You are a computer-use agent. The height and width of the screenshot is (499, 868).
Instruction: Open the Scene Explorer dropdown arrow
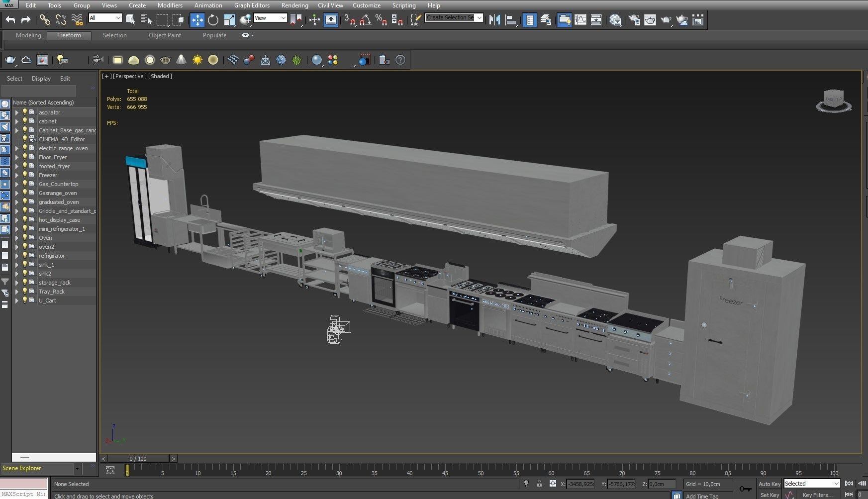click(77, 469)
